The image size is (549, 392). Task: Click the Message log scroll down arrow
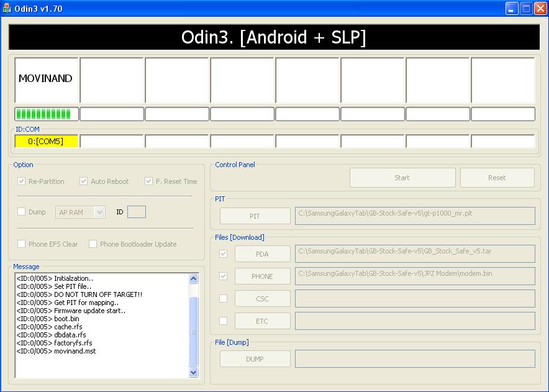click(194, 372)
